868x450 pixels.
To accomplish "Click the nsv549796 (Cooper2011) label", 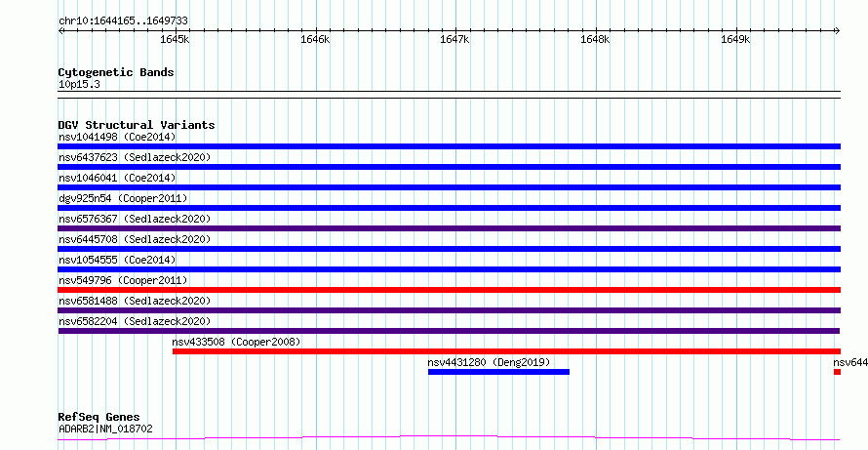I will [123, 280].
